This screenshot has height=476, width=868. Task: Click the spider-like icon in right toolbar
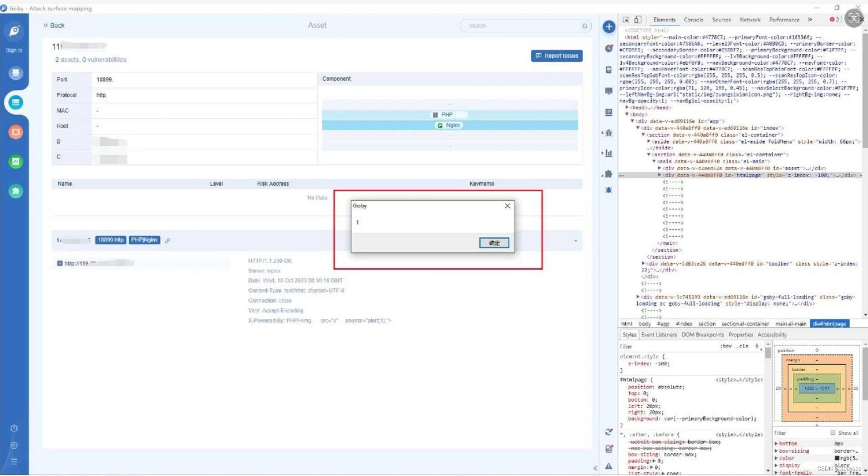tap(609, 190)
